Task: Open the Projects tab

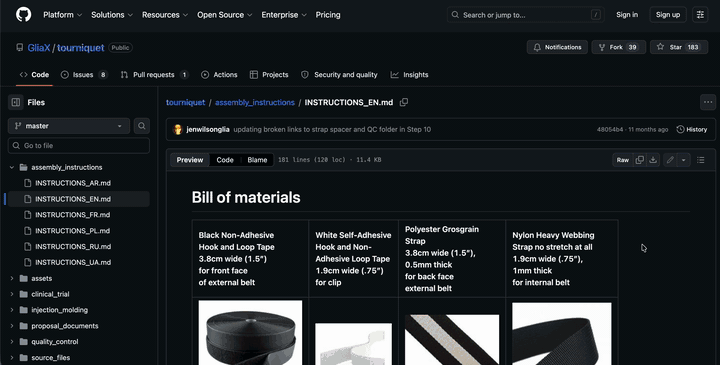Action: 269,75
